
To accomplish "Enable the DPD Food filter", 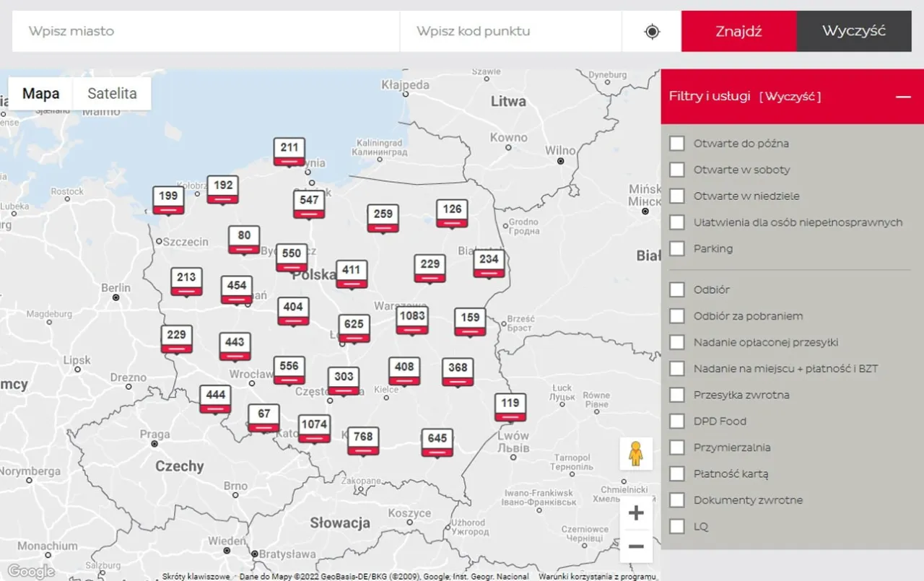I will (x=676, y=421).
